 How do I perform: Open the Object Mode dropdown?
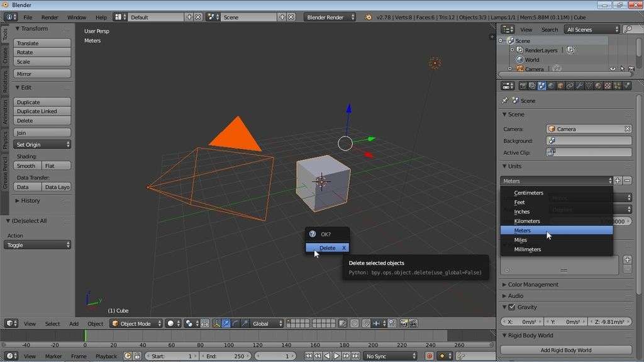tap(136, 324)
